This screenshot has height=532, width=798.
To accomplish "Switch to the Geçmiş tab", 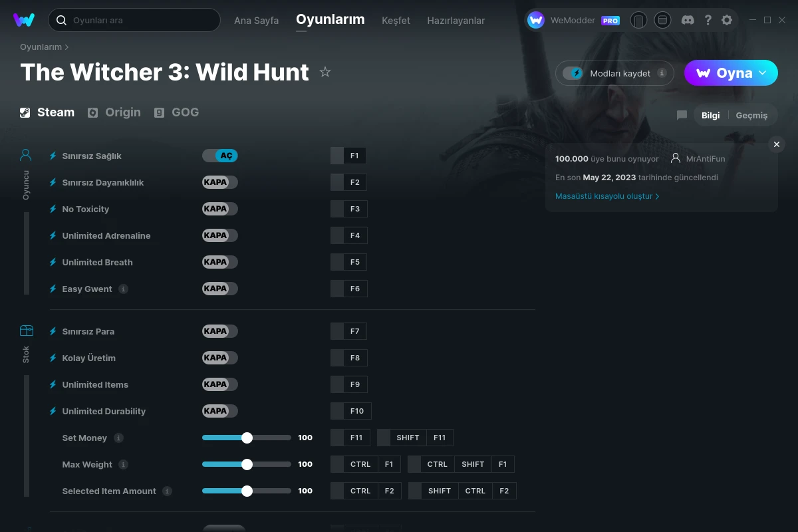I will tap(751, 114).
